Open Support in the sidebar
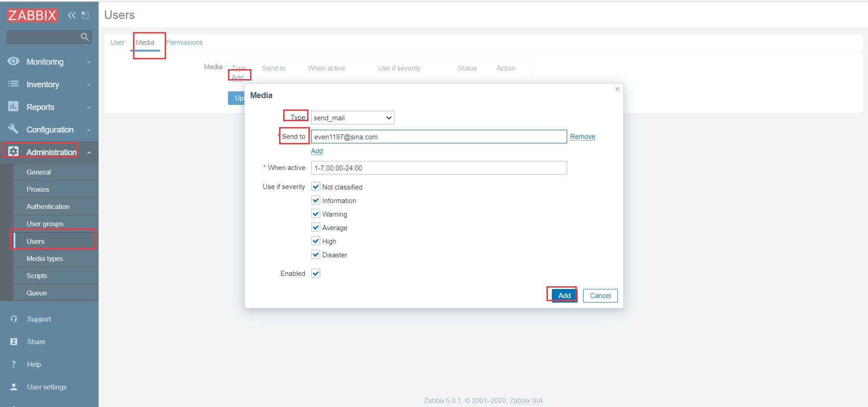 pos(39,319)
